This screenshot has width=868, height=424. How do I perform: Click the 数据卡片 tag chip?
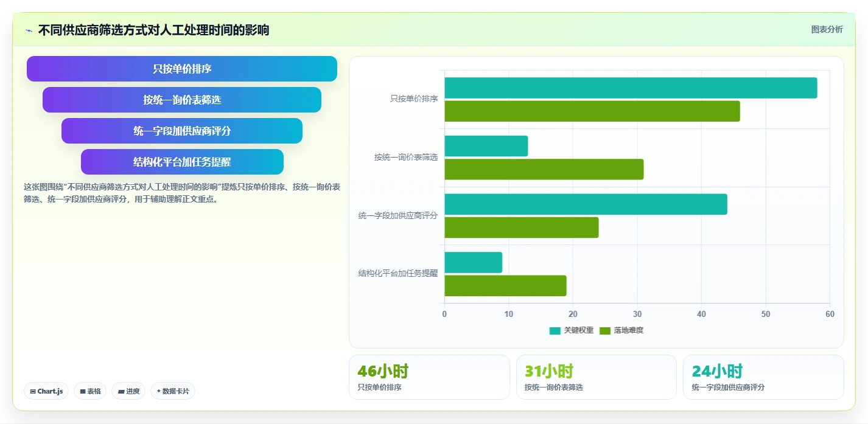173,391
